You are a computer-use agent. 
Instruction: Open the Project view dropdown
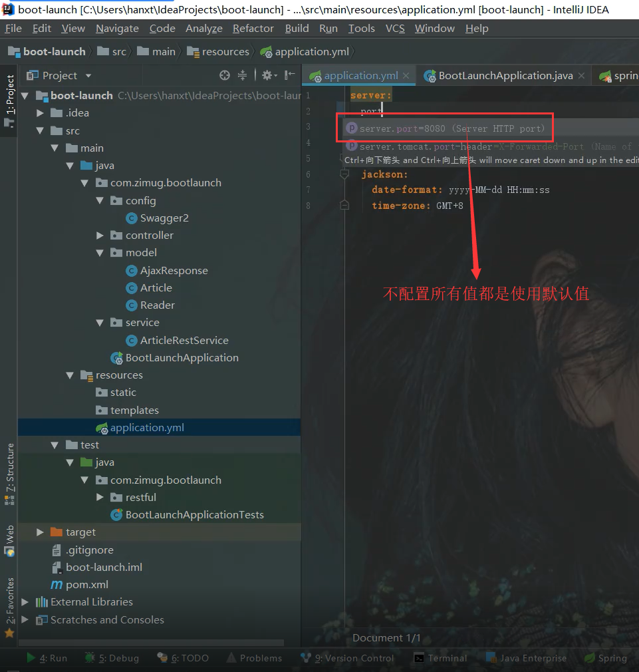tap(88, 76)
